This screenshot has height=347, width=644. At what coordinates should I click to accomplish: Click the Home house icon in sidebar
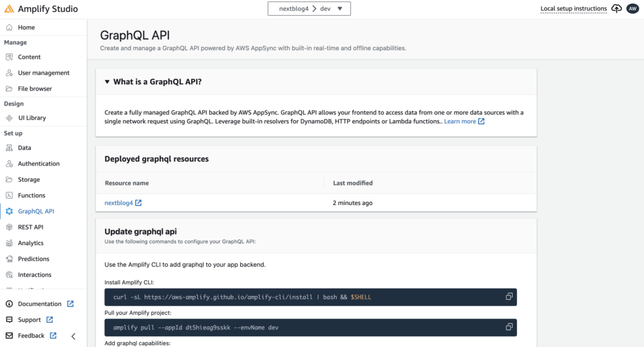point(9,28)
